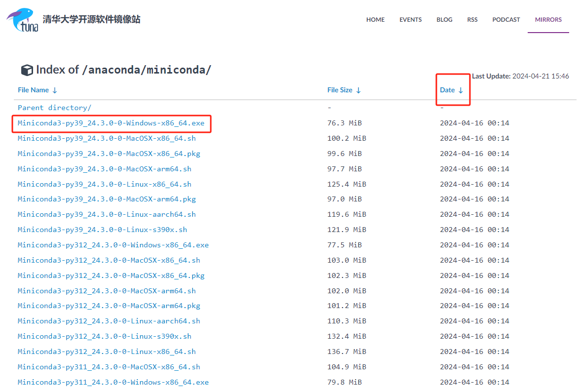Download Miniconda3-py39_24.3.0-0-MacOSX-x86_64.pkg

point(109,154)
